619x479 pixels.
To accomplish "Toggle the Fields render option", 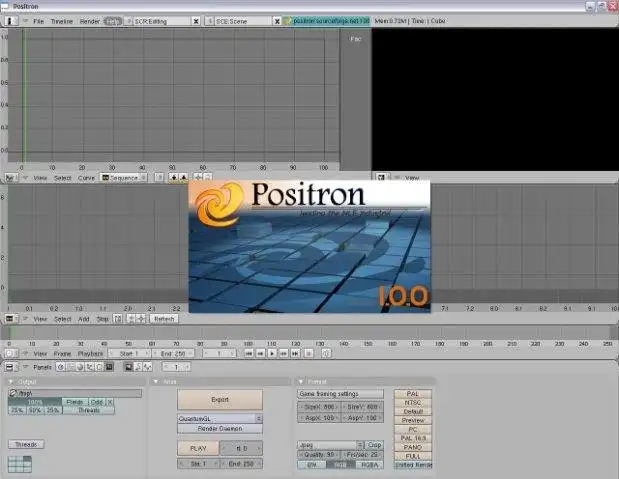I will [74, 402].
